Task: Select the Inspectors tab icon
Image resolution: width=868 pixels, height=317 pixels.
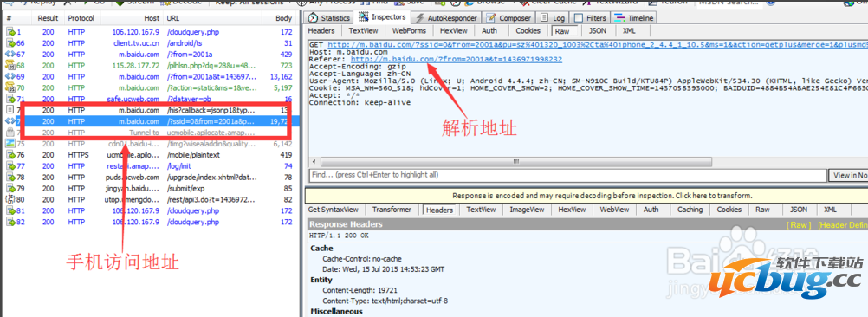Action: pyautogui.click(x=364, y=17)
